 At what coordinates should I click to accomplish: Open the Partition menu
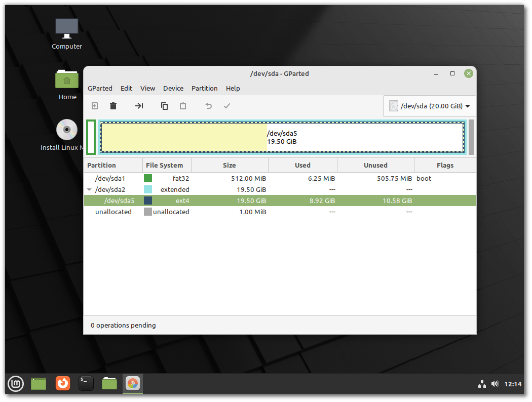205,88
